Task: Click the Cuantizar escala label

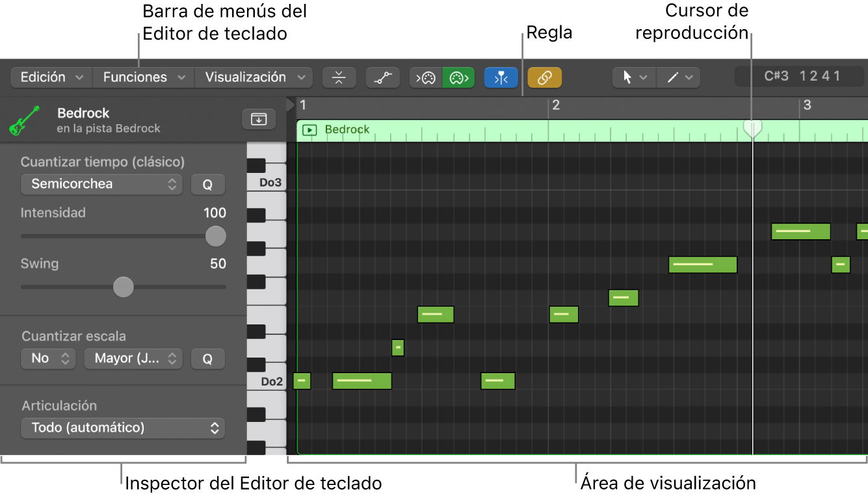Action: pos(73,336)
